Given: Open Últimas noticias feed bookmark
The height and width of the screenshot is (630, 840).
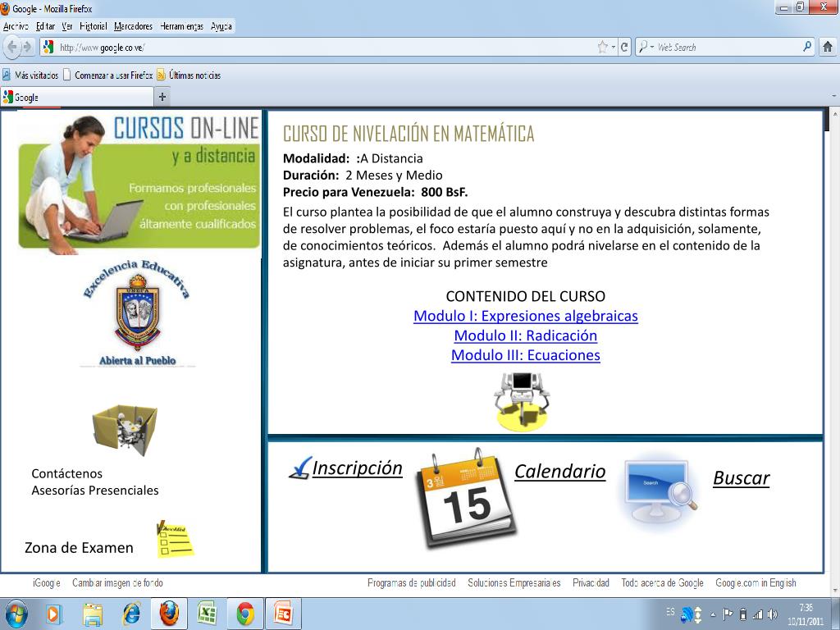Looking at the screenshot, I should tap(189, 75).
